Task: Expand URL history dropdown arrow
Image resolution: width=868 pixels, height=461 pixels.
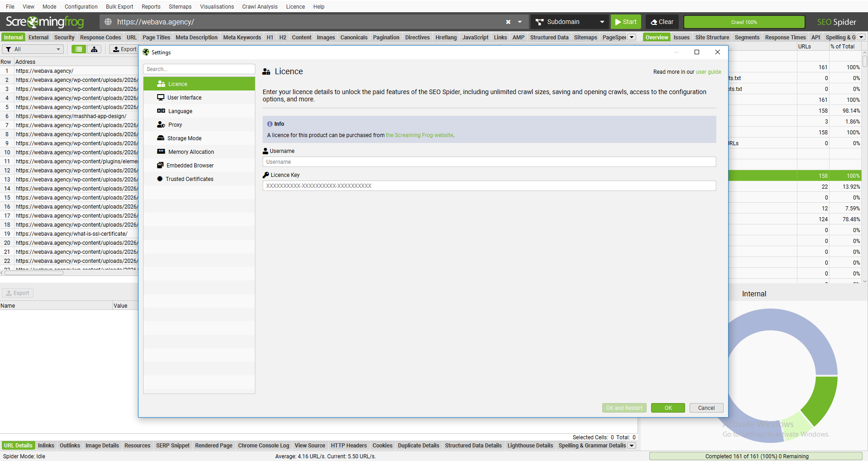Action: pos(520,22)
